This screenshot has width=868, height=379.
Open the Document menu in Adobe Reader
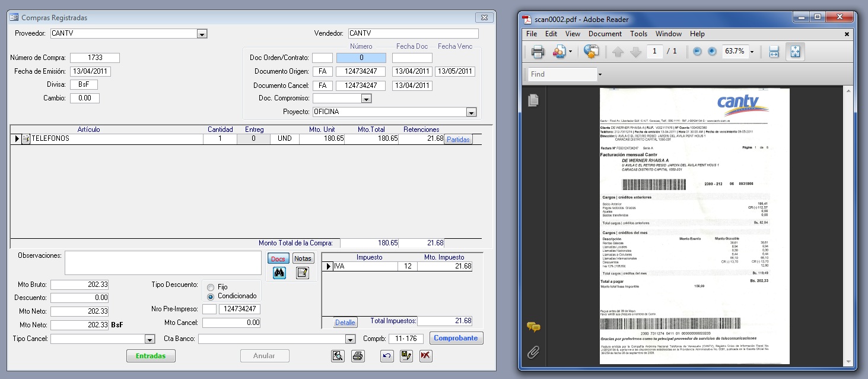(x=605, y=34)
